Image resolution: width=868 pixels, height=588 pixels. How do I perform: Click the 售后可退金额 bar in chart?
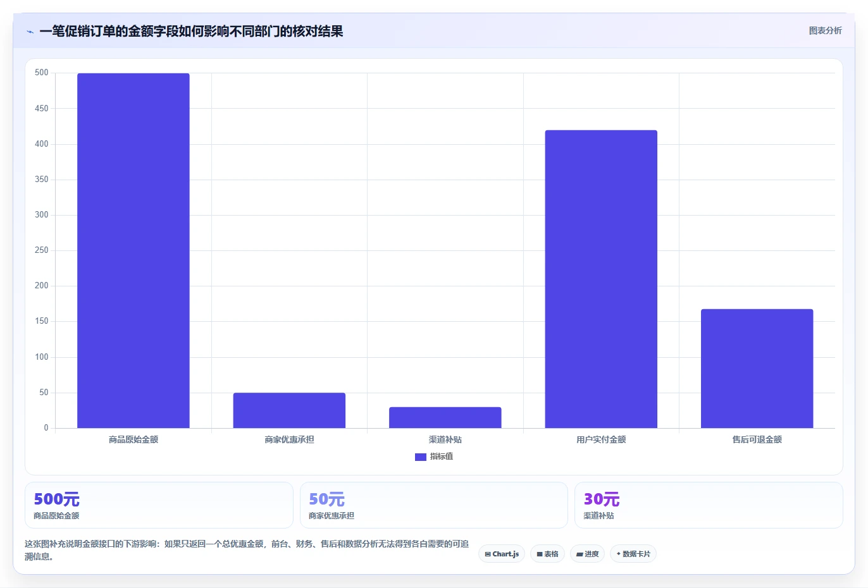(757, 369)
